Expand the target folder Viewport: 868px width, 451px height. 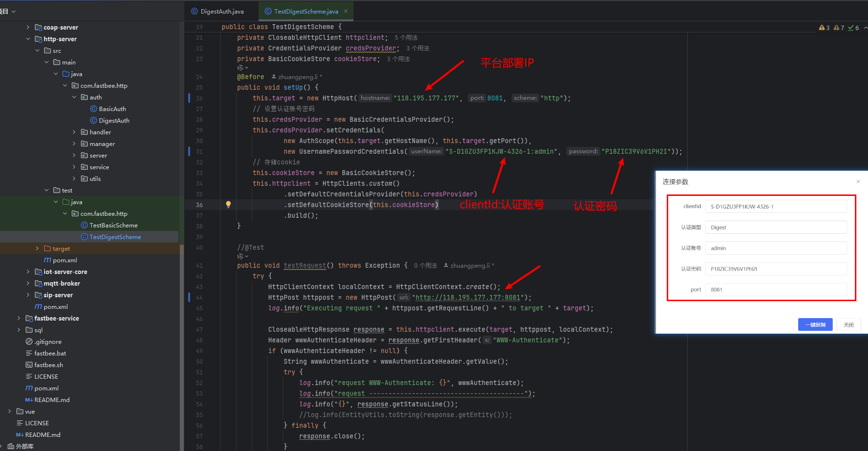coord(37,249)
